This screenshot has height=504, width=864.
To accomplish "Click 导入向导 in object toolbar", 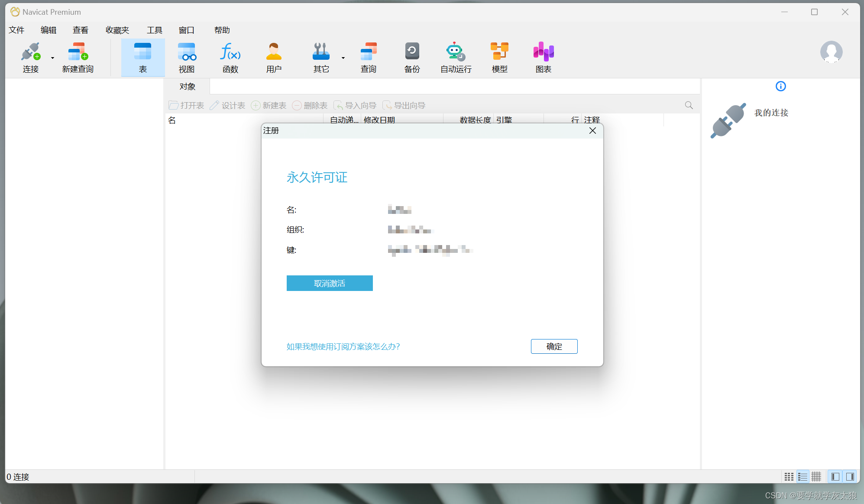I will tap(355, 106).
